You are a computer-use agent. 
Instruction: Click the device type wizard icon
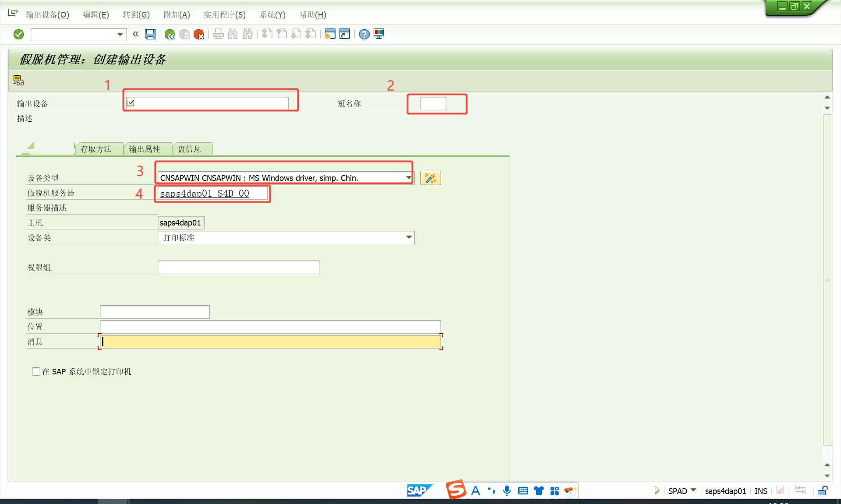point(431,178)
